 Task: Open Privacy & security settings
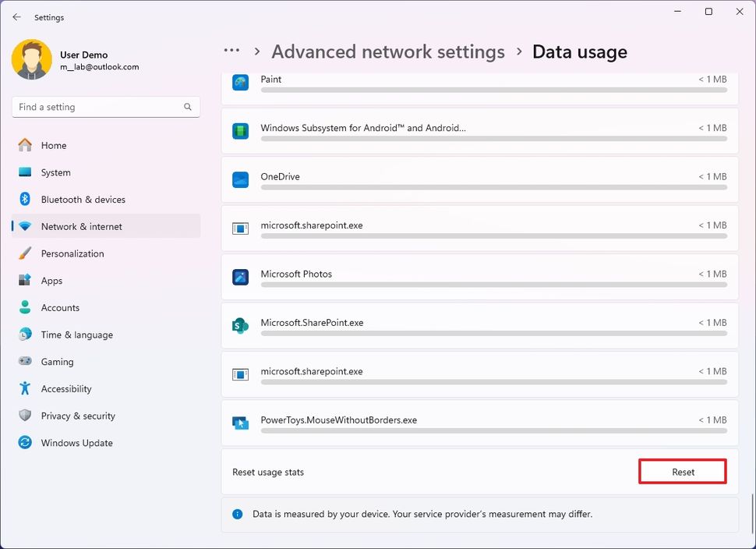[x=78, y=416]
